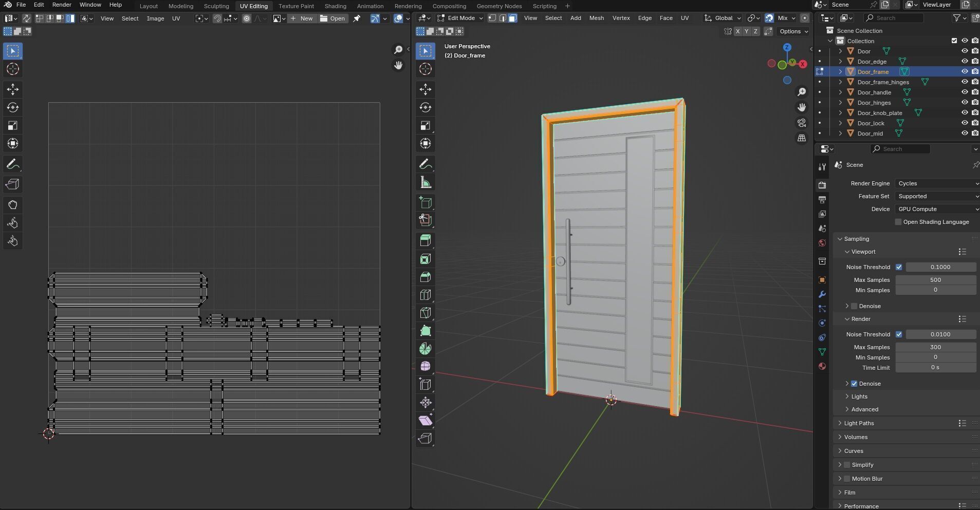Disable Render Denoise checkbox
Viewport: 980px width, 510px height.
pyautogui.click(x=854, y=384)
